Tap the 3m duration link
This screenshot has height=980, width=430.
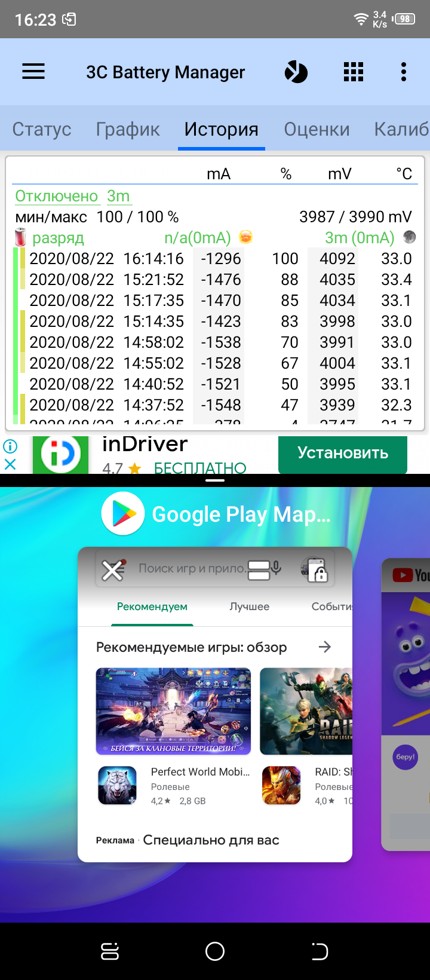coord(118,196)
